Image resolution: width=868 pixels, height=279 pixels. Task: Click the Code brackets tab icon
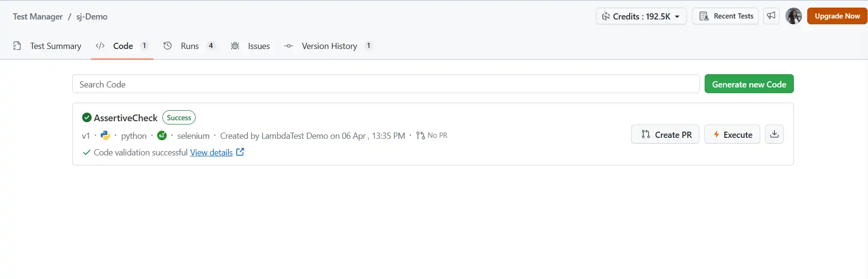coord(100,46)
